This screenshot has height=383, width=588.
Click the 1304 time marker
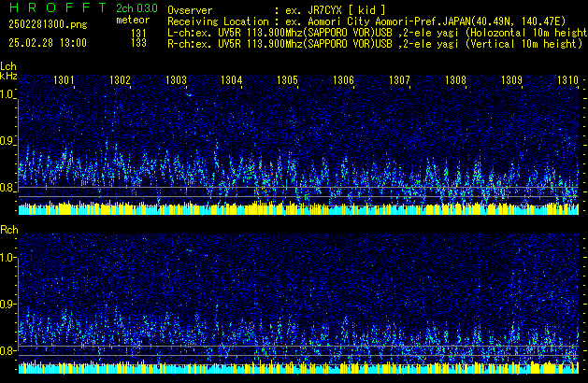coord(232,80)
